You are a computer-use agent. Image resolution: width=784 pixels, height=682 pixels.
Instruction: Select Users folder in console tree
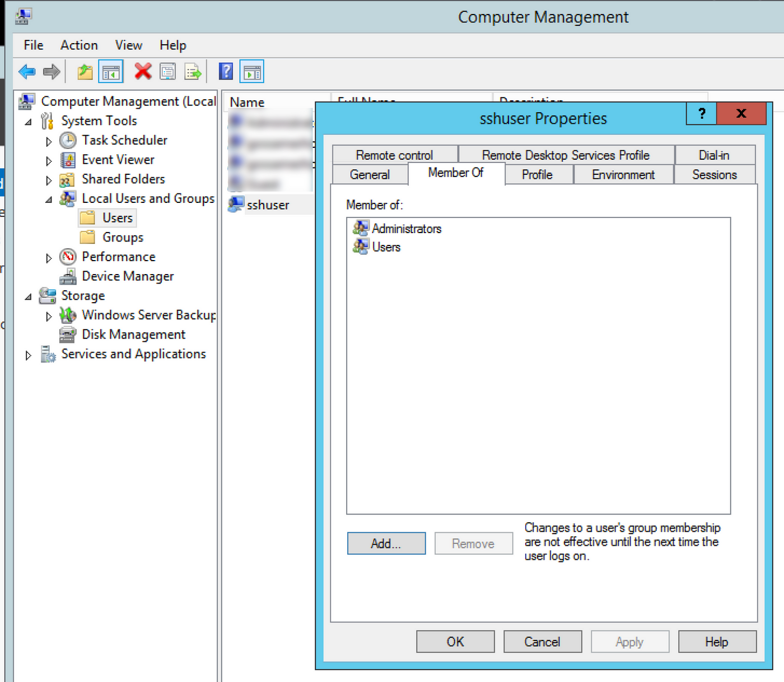click(108, 217)
